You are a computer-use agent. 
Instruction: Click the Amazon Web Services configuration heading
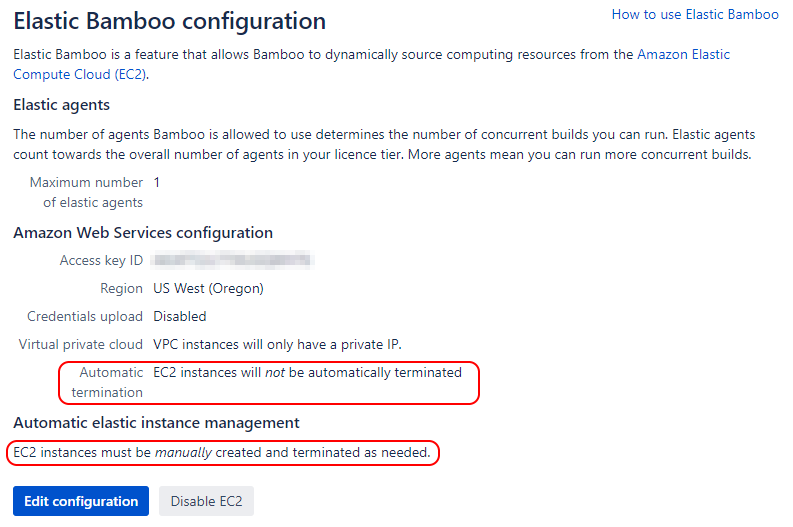coord(143,233)
